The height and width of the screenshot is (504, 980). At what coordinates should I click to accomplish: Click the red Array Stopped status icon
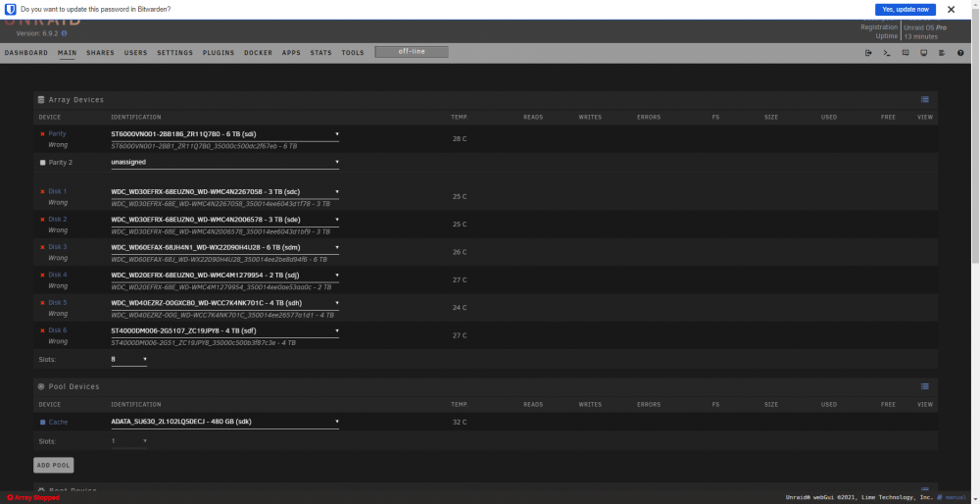point(10,498)
